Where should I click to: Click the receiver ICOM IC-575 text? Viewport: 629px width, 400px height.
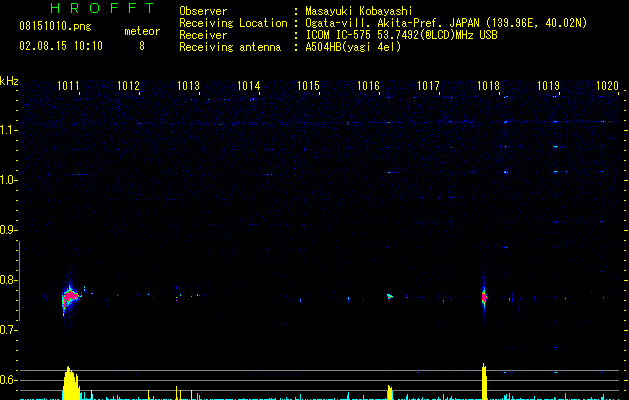pyautogui.click(x=339, y=35)
